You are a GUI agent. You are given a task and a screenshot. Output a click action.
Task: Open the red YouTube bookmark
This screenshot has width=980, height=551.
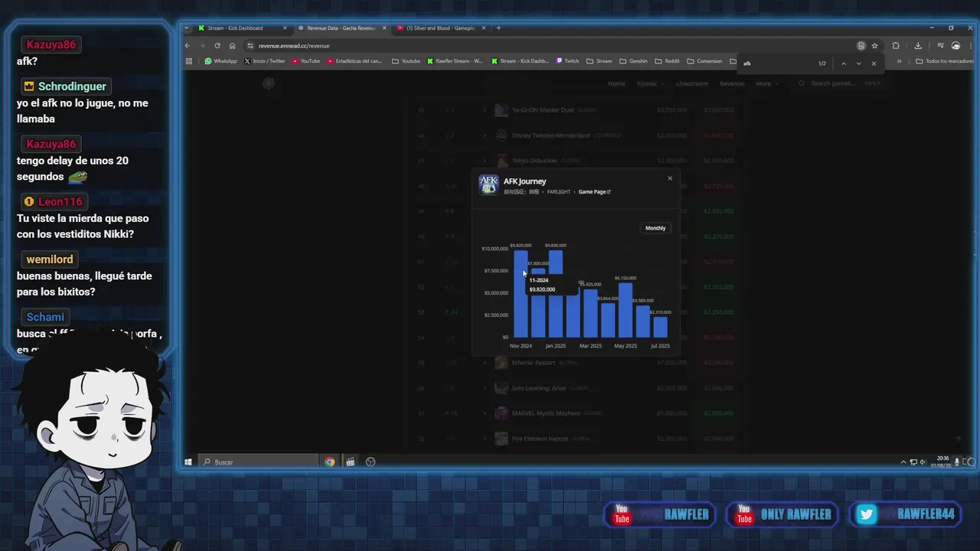pyautogui.click(x=306, y=61)
